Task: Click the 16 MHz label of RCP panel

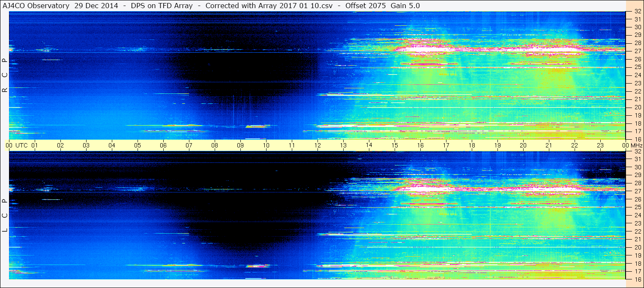Action: tap(637, 139)
